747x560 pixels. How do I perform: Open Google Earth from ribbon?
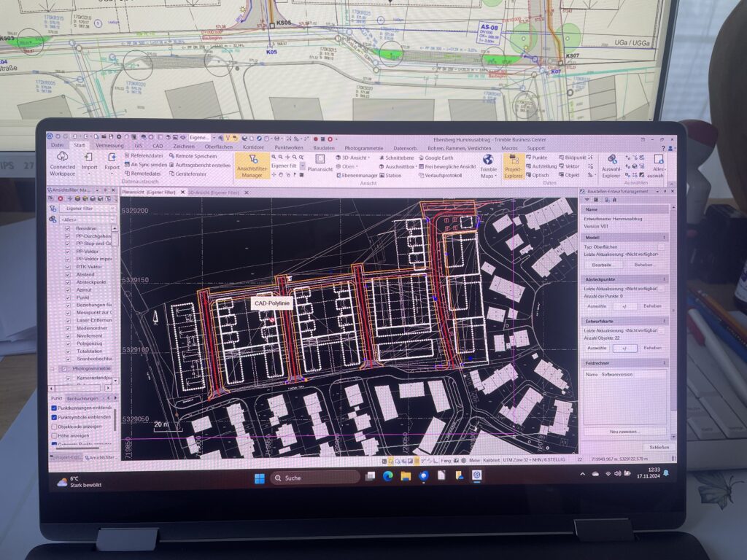436,157
